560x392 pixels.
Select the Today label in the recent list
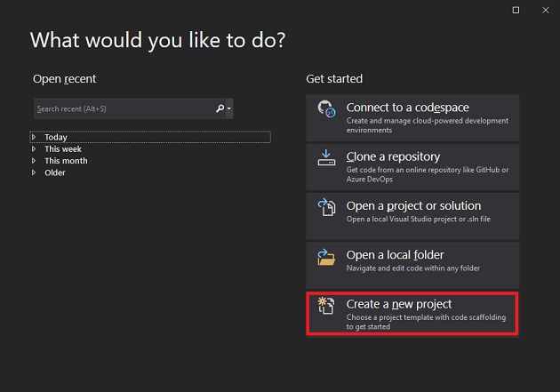point(56,137)
